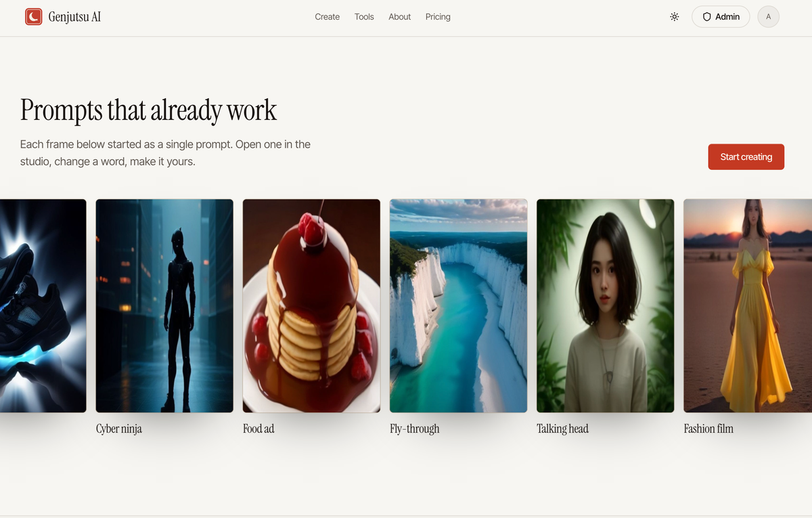The width and height of the screenshot is (812, 518).
Task: Click the Cyber ninja caption
Action: (119, 429)
